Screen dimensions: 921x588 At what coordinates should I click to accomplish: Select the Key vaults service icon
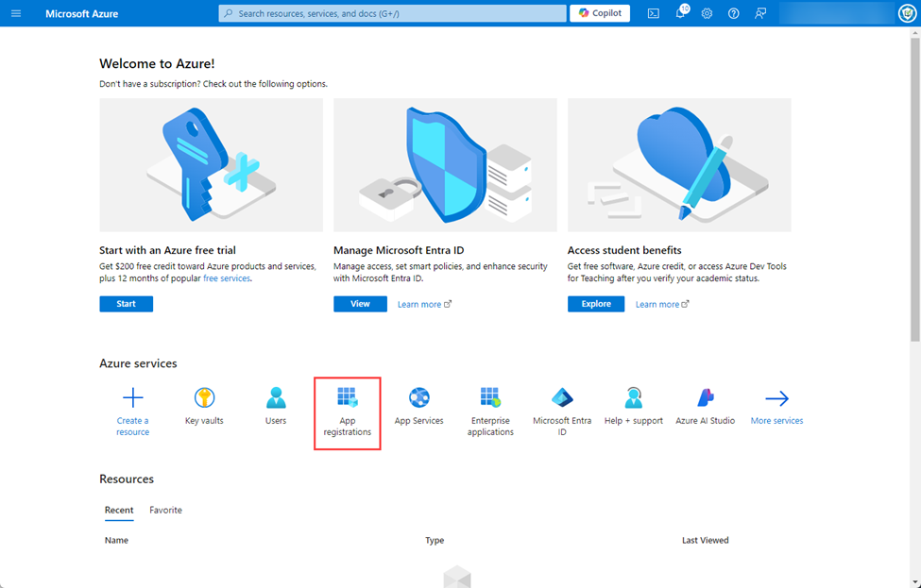[204, 397]
